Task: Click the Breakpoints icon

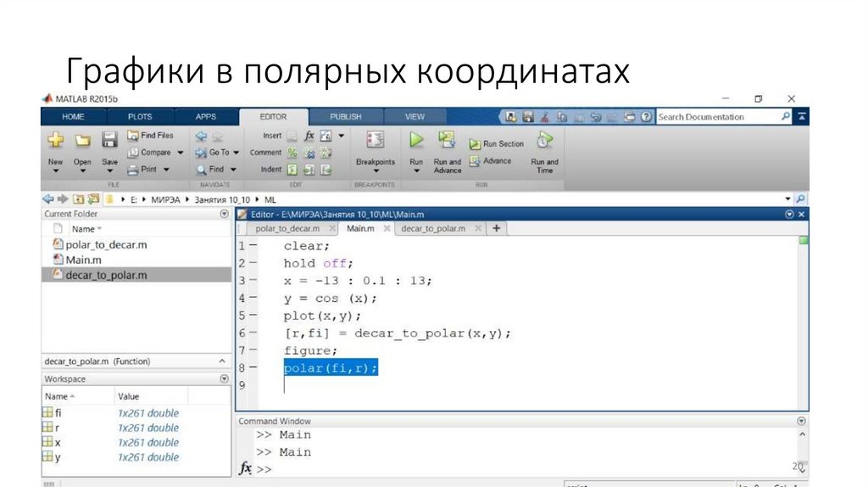Action: click(376, 140)
